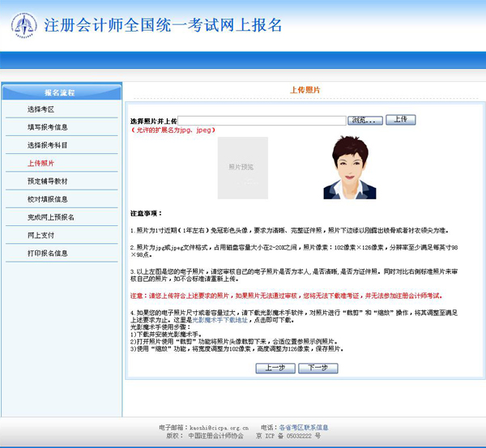Viewport: 486px width, 448px height.
Task: Click the 选择照片并上传 label
Action: point(153,122)
